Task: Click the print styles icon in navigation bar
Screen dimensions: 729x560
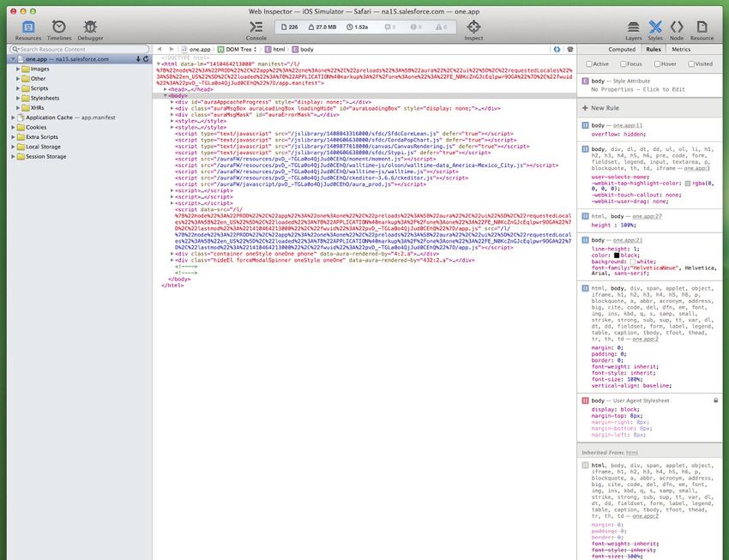Action: (570, 49)
